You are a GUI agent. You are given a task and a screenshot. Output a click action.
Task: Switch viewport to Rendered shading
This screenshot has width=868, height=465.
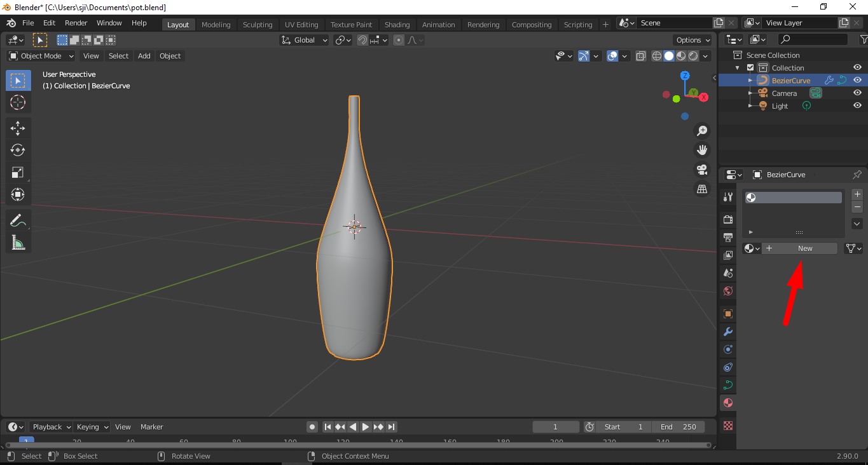pos(694,55)
